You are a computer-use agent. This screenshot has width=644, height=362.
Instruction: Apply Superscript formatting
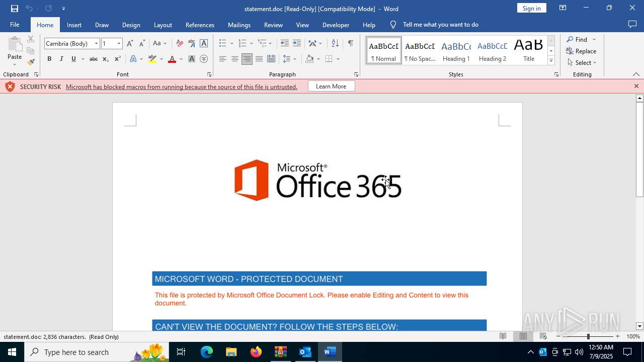click(117, 59)
